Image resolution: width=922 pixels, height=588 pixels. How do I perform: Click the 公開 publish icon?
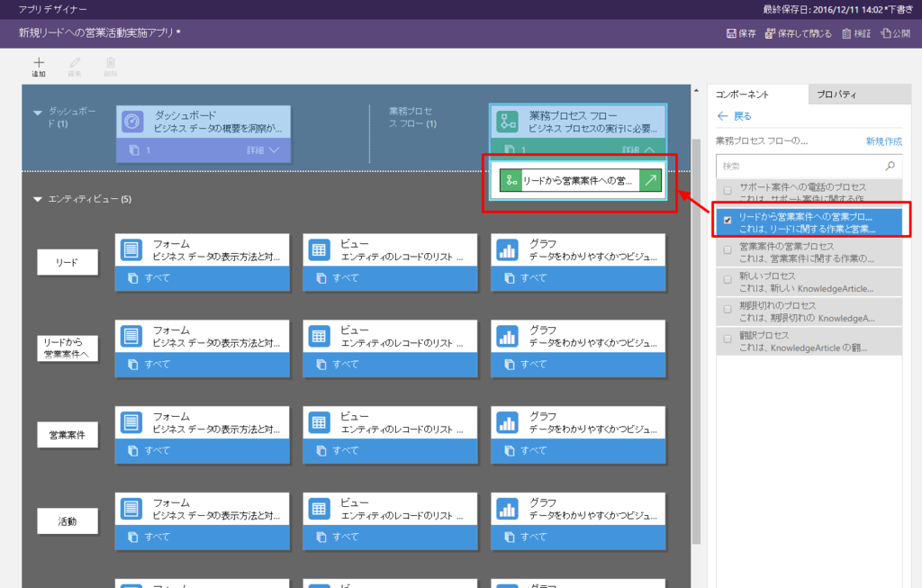[886, 33]
